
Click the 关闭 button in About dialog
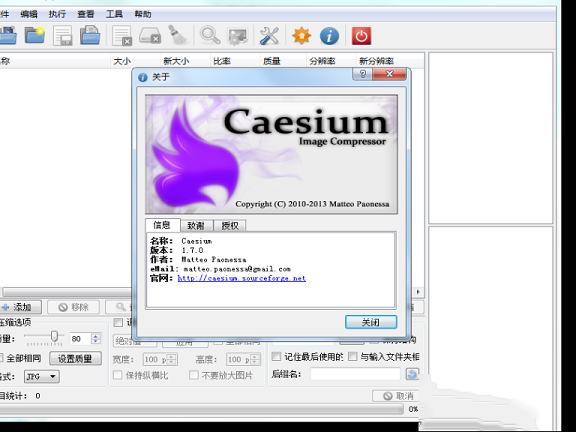point(371,322)
